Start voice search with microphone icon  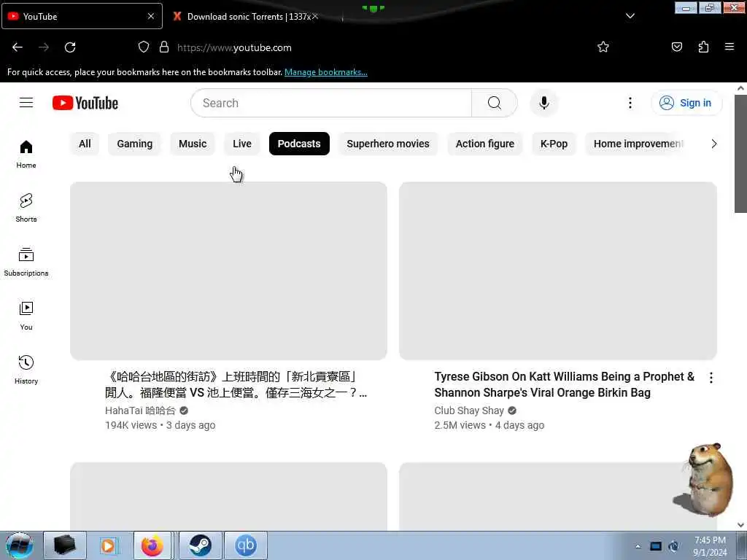544,103
